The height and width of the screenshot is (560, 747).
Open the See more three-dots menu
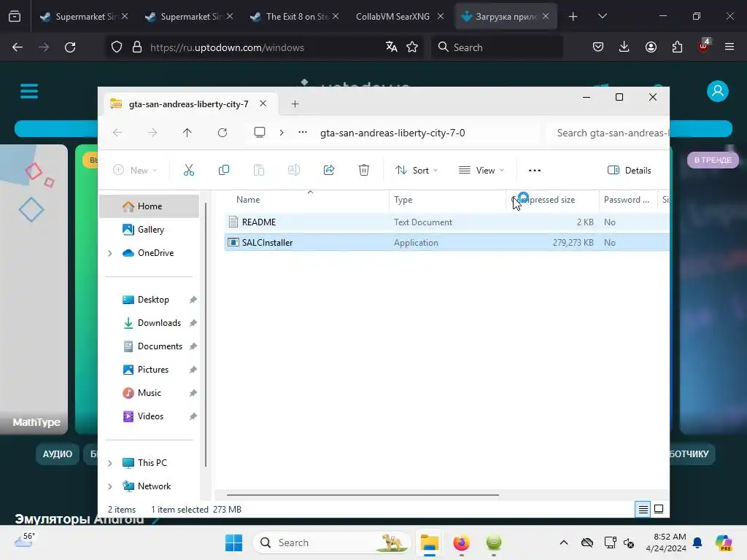click(535, 171)
